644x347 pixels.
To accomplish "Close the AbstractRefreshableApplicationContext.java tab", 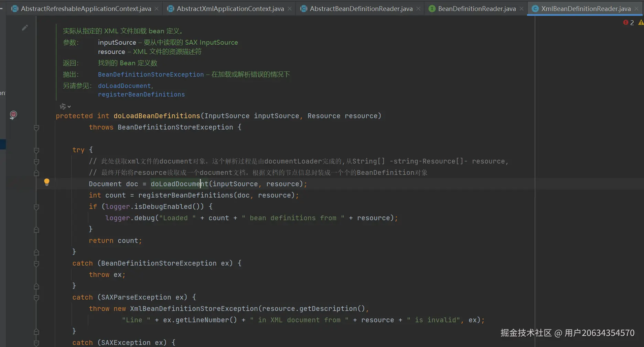I will click(157, 9).
